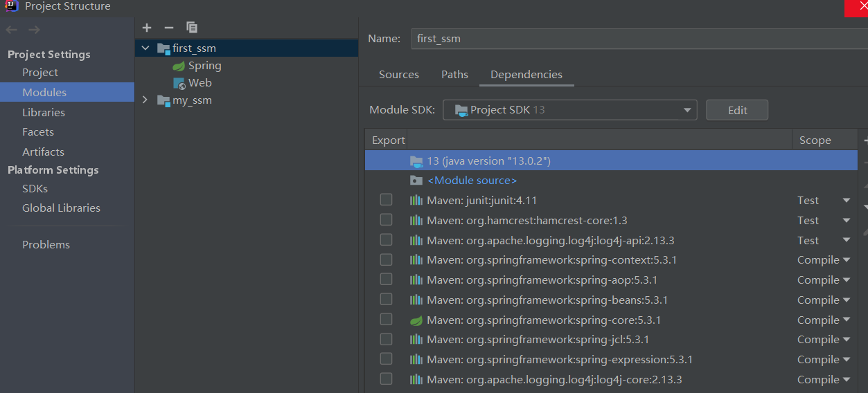Image resolution: width=868 pixels, height=393 pixels.
Task: Check Export for log4j-core:2.13.3
Action: coord(386,378)
